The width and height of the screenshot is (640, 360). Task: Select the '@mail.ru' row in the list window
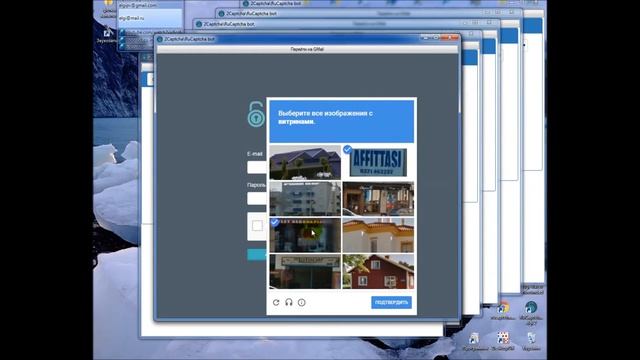(150, 18)
